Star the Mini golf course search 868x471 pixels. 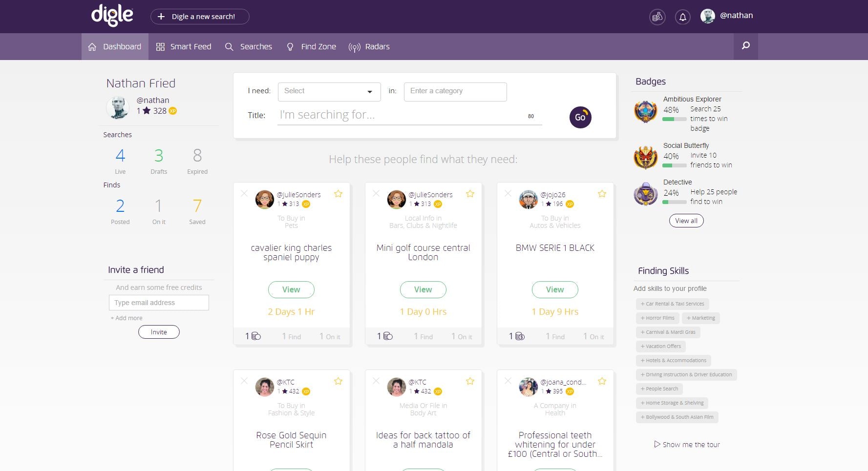pos(470,194)
